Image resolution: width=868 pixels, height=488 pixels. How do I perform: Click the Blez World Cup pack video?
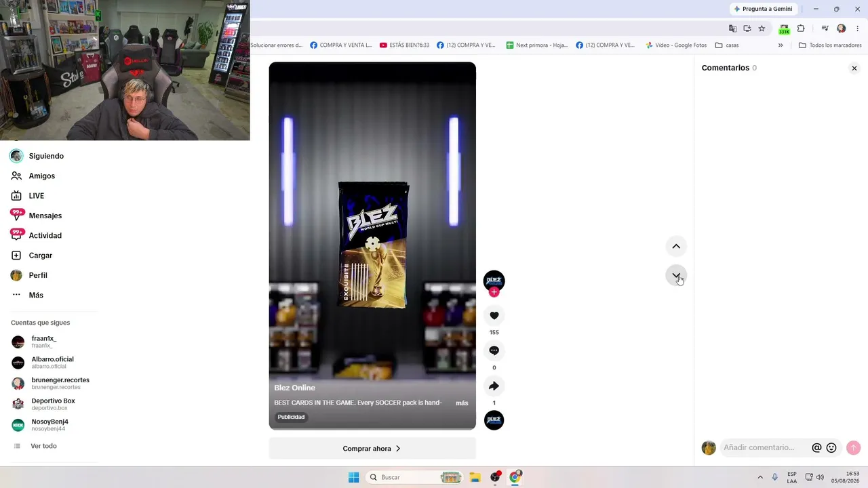pos(372,245)
